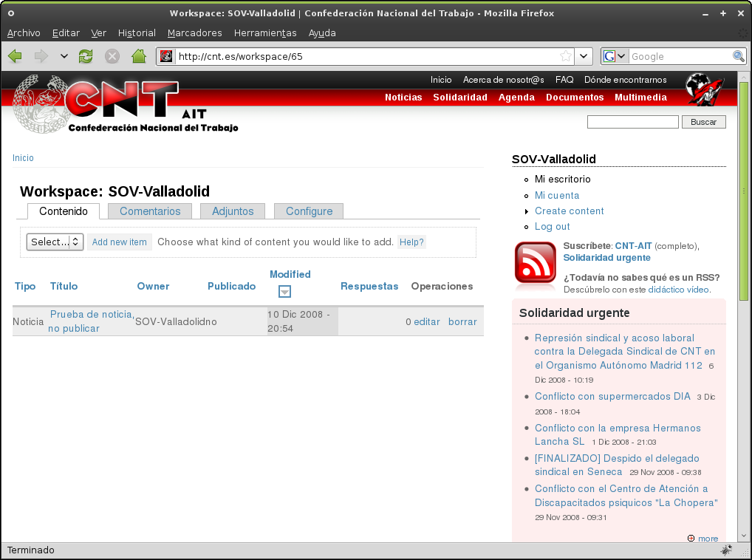The width and height of the screenshot is (752, 560).
Task: Go to Agenda section
Action: [516, 98]
